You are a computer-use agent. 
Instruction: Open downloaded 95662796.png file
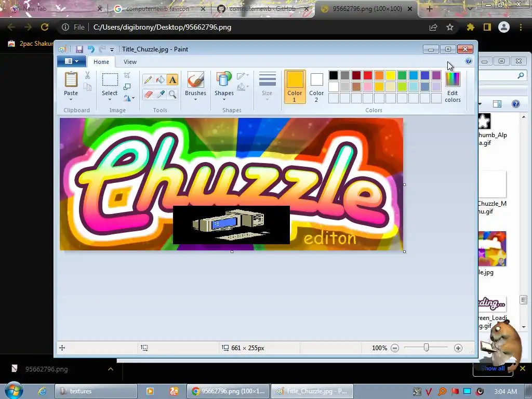[46, 369]
